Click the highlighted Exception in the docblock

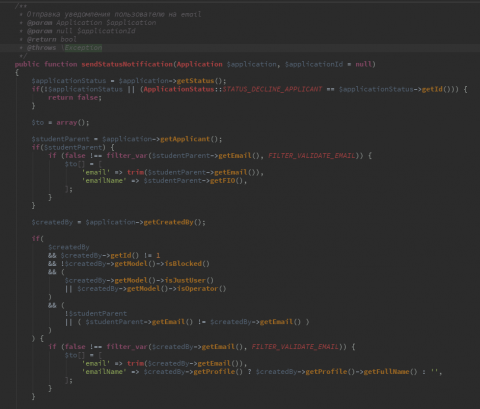click(83, 48)
